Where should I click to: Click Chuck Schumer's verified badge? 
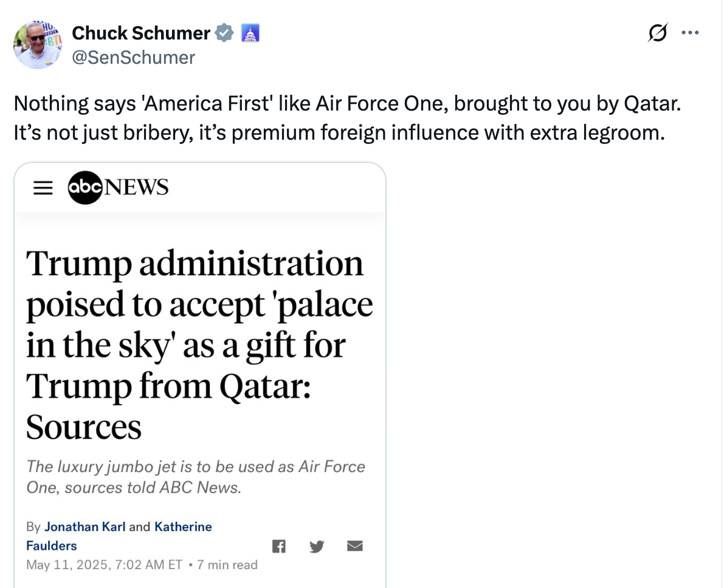[x=224, y=33]
